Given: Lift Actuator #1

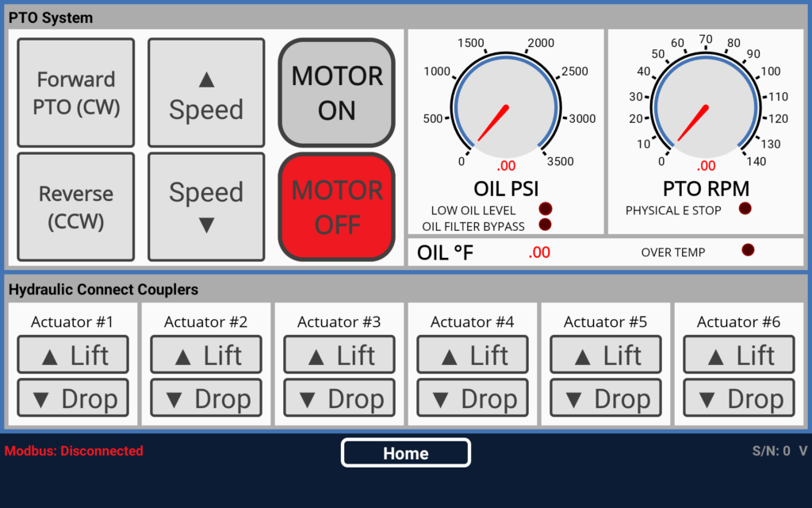Looking at the screenshot, I should point(73,354).
